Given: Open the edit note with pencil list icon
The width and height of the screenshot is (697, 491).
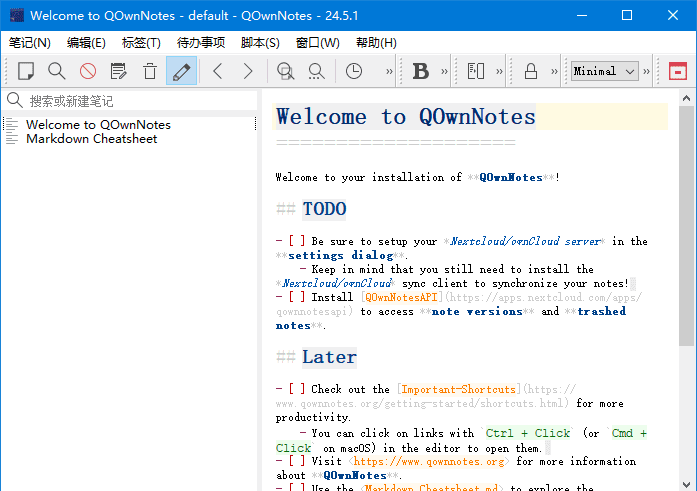Looking at the screenshot, I should pos(119,71).
